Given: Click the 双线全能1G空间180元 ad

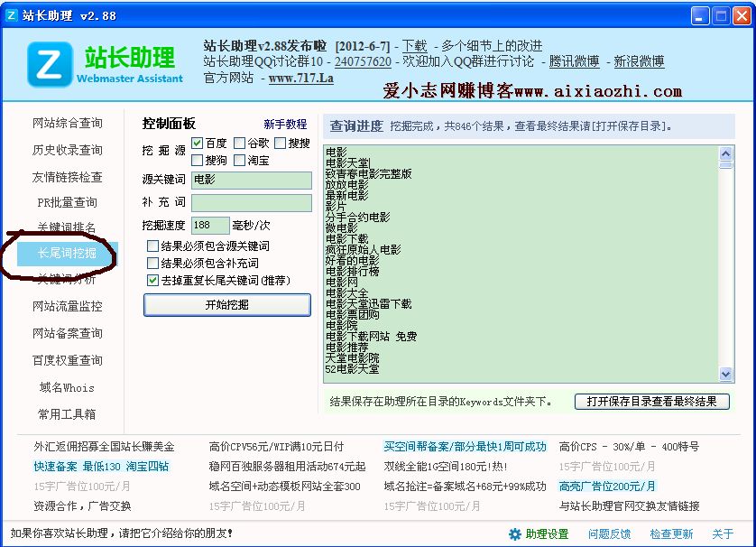Looking at the screenshot, I should 446,467.
